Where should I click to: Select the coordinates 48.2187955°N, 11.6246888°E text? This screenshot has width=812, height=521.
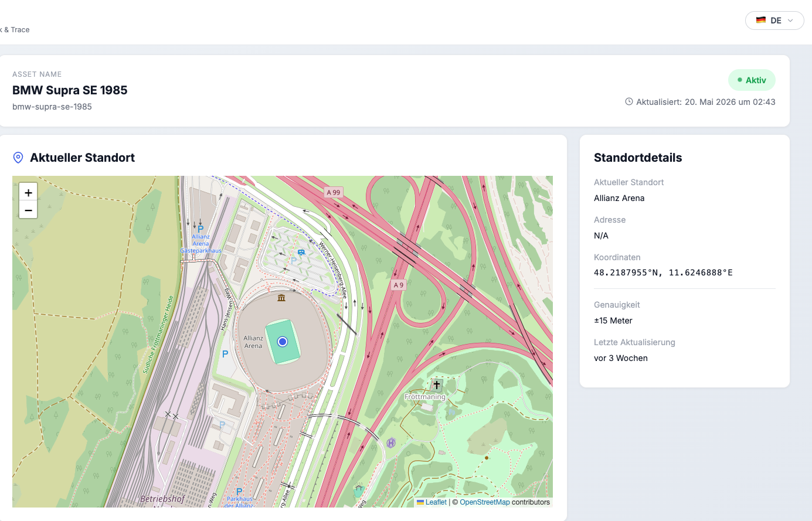pos(663,273)
